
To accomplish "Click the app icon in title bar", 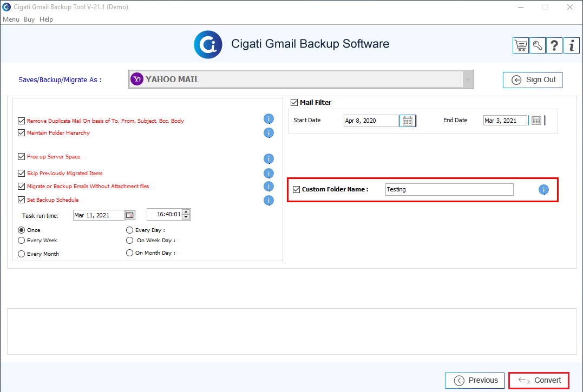I will pos(6,6).
